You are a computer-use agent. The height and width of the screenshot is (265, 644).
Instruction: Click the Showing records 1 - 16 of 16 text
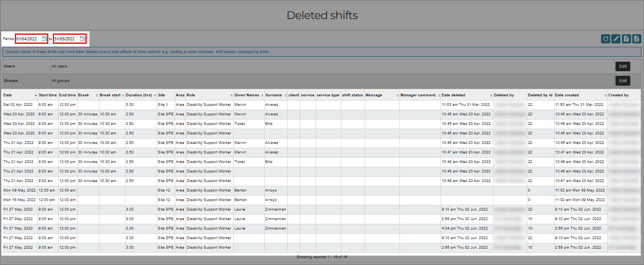coord(322,257)
